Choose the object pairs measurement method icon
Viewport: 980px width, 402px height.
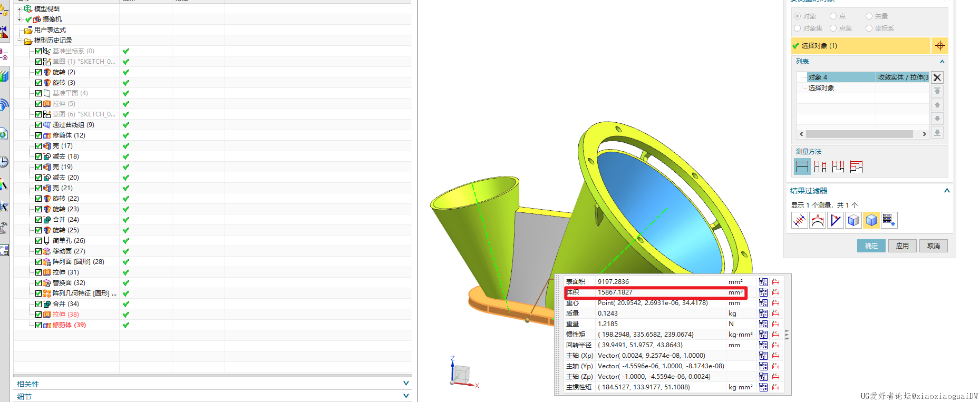coord(820,166)
